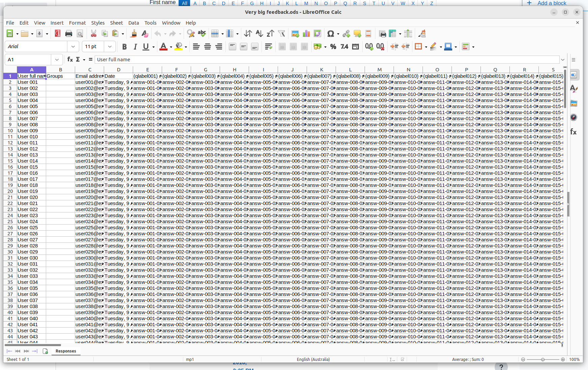The image size is (588, 370).
Task: Click the Increase Indent icon
Action: pos(394,47)
